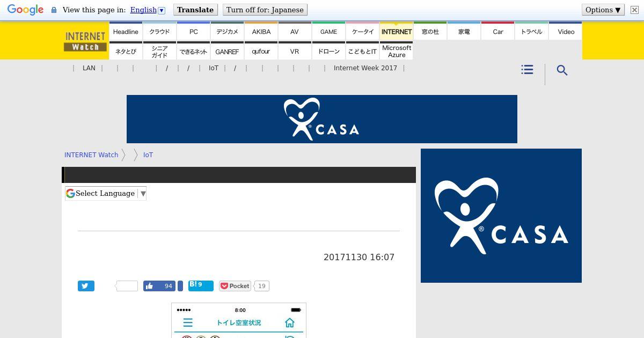Like the article with Facebook thumbs-up button

pos(159,286)
